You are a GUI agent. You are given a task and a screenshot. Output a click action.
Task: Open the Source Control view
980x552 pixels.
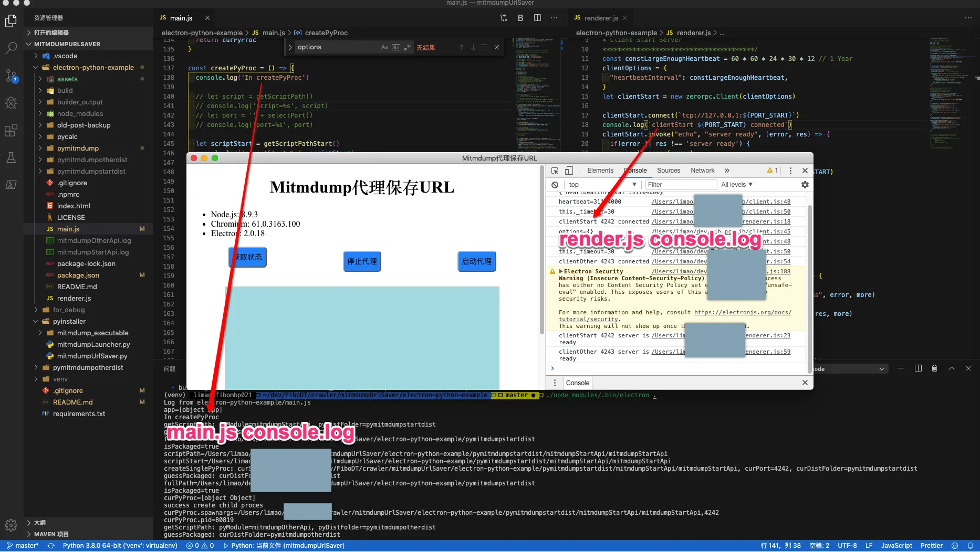pyautogui.click(x=11, y=76)
